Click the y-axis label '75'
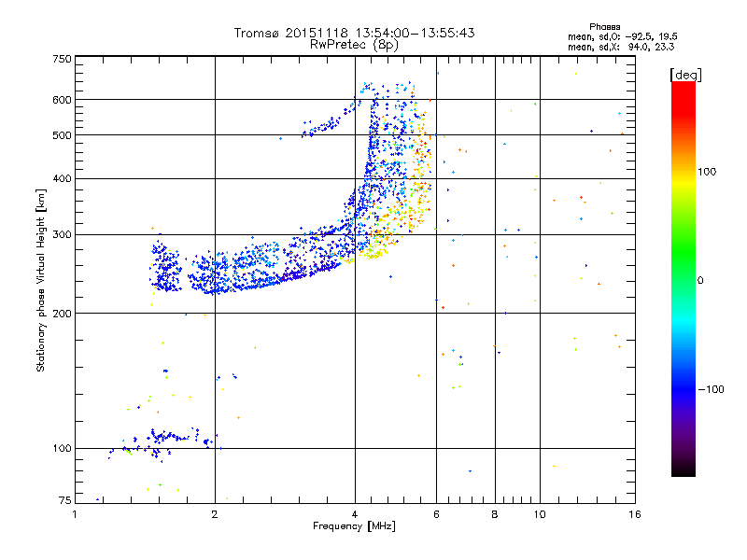747x560 pixels. 65,500
